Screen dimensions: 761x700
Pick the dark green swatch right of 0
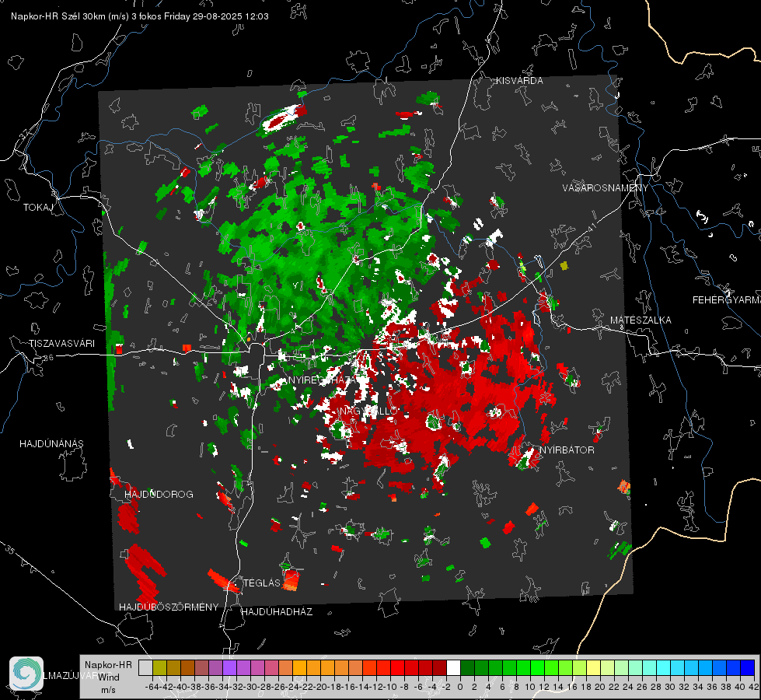(x=467, y=667)
